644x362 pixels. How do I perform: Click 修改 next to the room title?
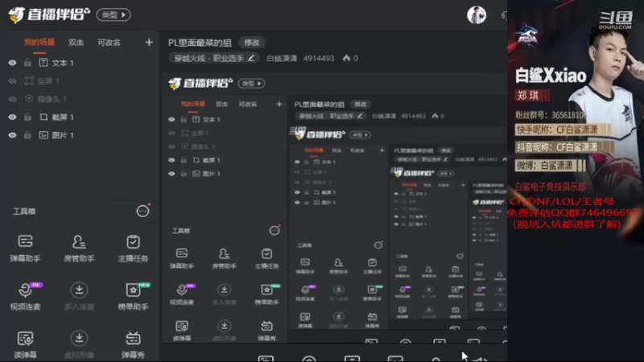pos(252,43)
